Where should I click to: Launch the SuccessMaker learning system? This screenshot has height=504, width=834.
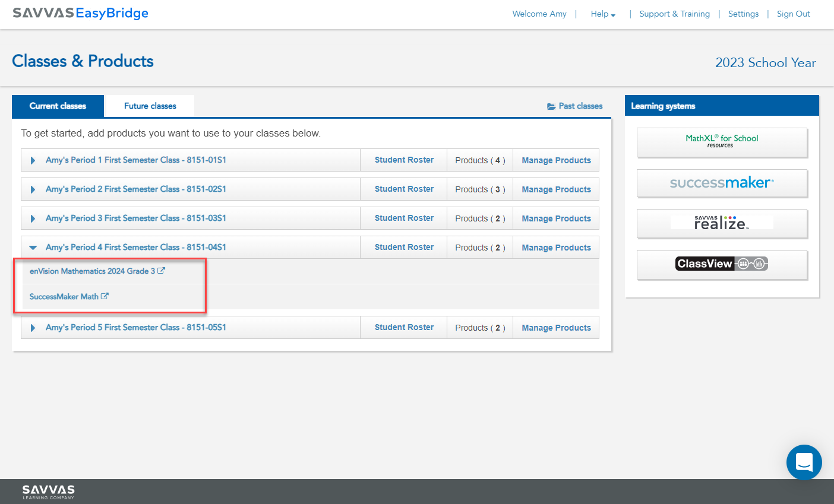click(721, 183)
